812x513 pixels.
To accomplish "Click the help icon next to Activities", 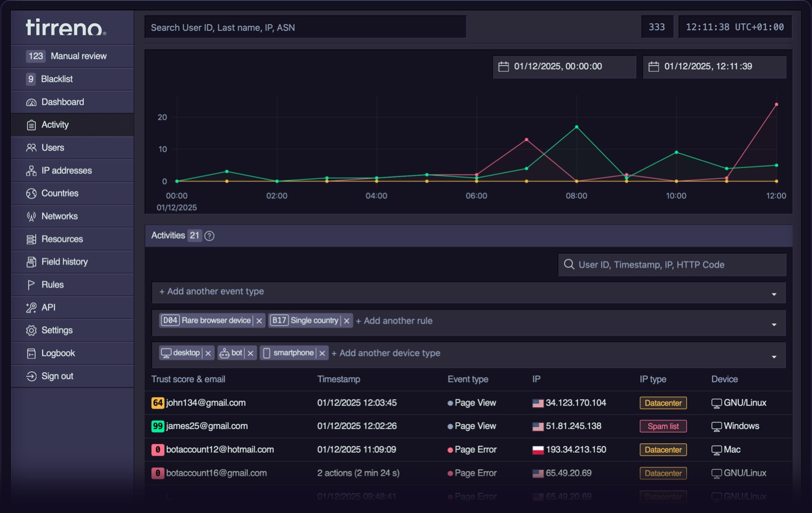I will pos(209,236).
